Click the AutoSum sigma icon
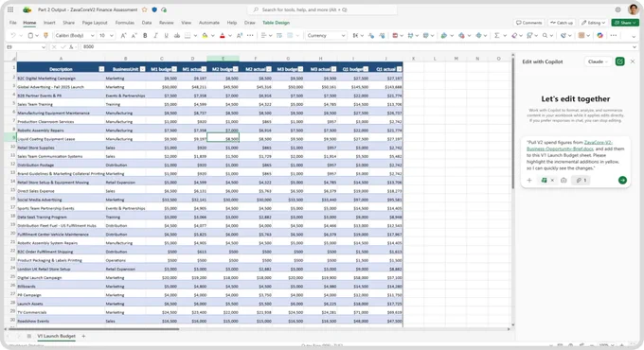This screenshot has width=644, height=350. point(496,36)
